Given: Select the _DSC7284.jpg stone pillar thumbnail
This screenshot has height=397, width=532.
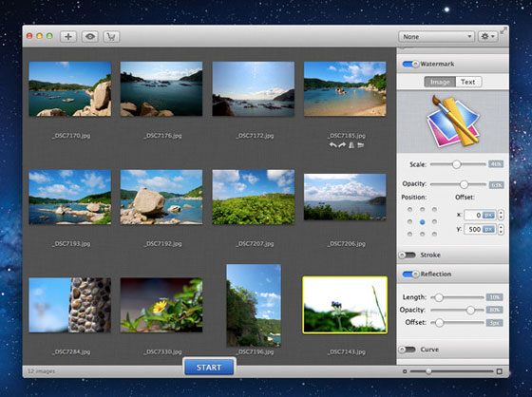Looking at the screenshot, I should (70, 305).
